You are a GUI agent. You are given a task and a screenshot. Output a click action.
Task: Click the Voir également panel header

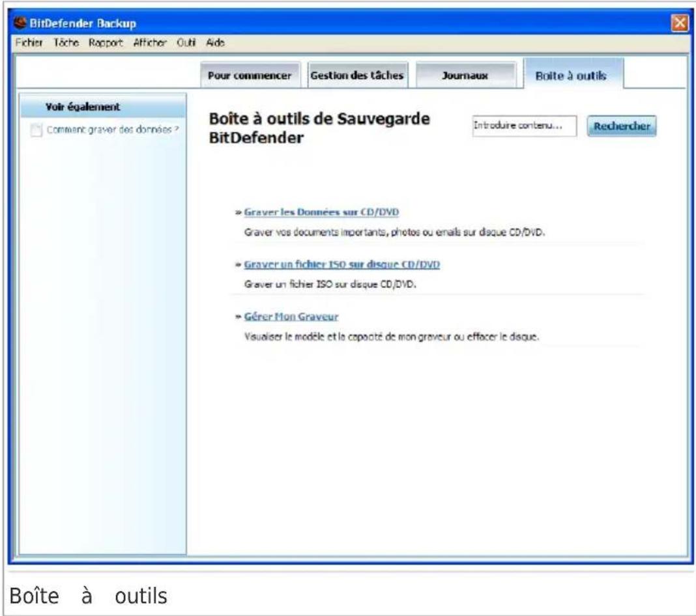[104, 106]
